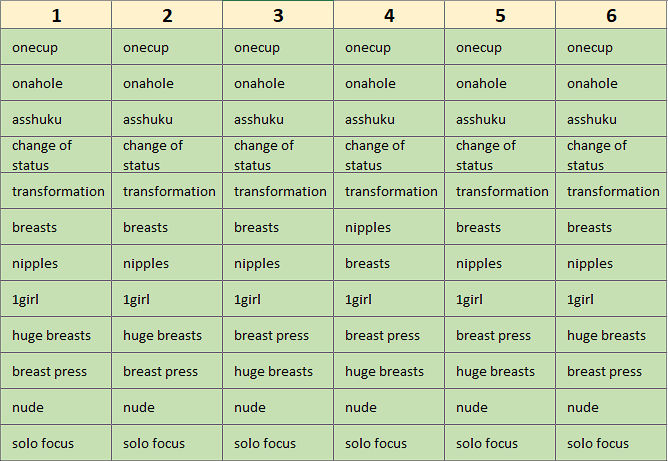Select solo focus cell in column 2
668x461 pixels.
pos(167,443)
